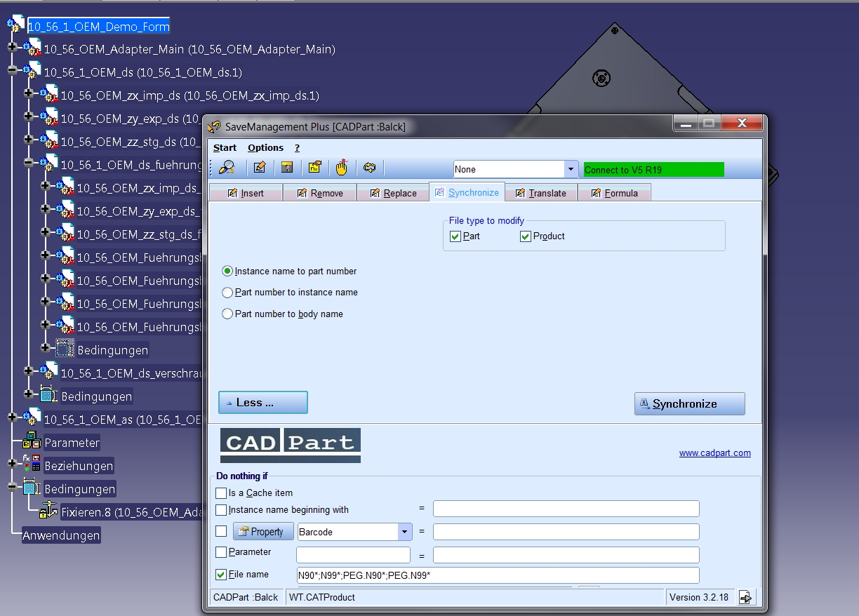The image size is (859, 616).
Task: Click the yellow circular arrows refresh icon
Action: pos(370,168)
